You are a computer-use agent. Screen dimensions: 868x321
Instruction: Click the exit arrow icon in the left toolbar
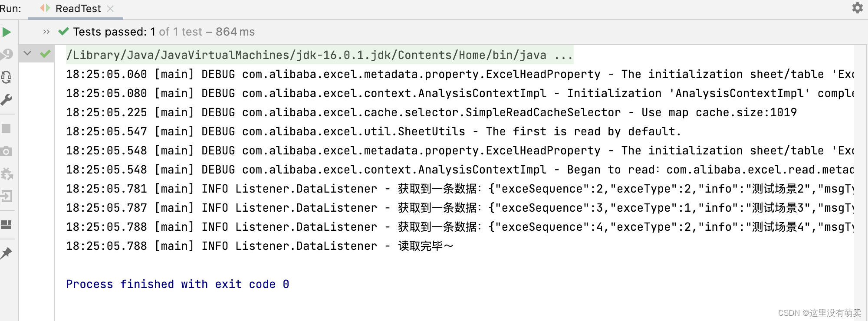[7, 196]
